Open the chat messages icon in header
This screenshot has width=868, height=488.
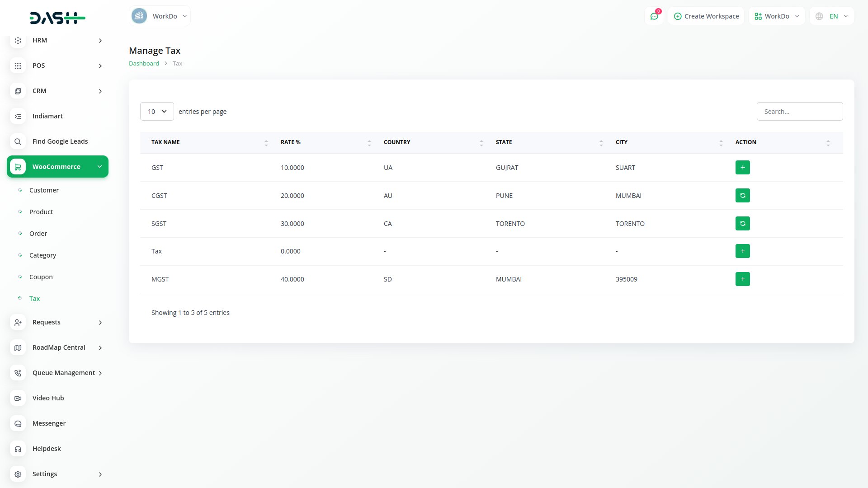(x=654, y=16)
